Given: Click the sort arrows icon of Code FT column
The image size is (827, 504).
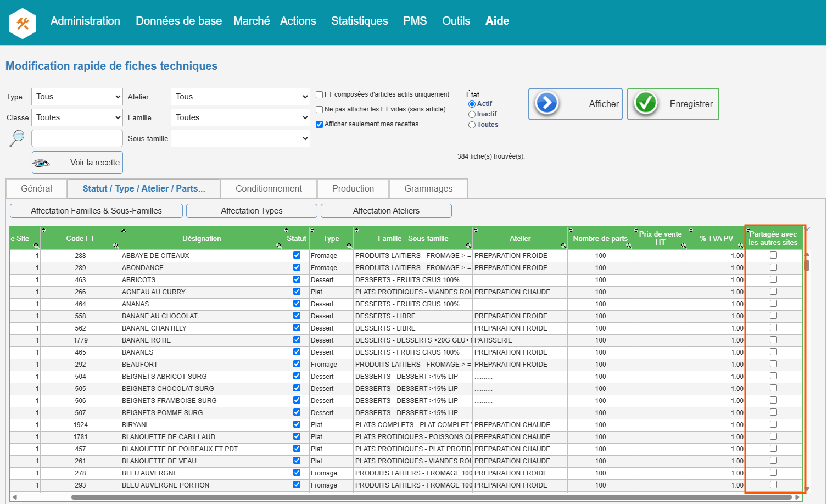Looking at the screenshot, I should 43,231.
